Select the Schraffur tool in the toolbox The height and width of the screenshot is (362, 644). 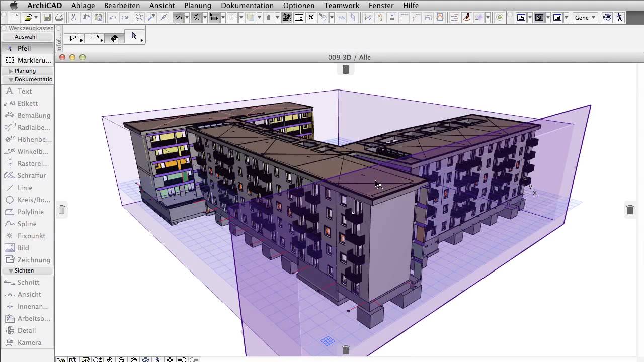pos(27,175)
